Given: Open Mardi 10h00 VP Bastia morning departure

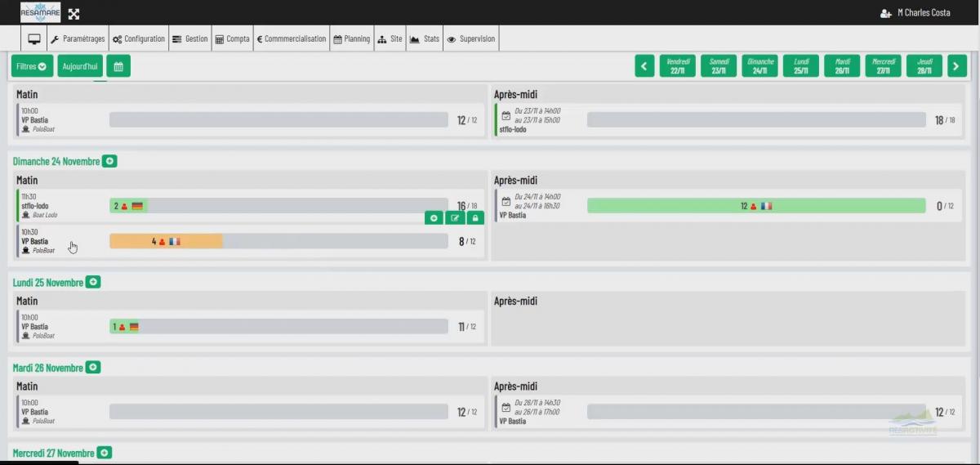Looking at the screenshot, I should click(x=250, y=412).
